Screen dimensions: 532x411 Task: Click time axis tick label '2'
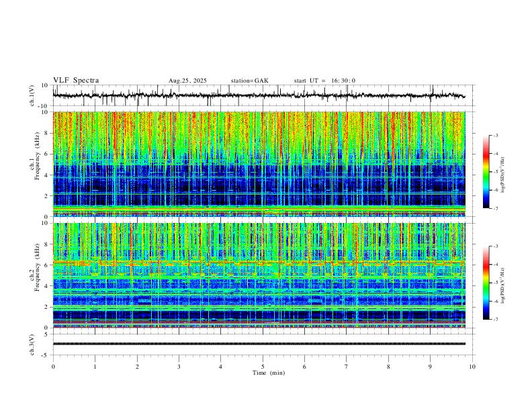[x=137, y=367]
